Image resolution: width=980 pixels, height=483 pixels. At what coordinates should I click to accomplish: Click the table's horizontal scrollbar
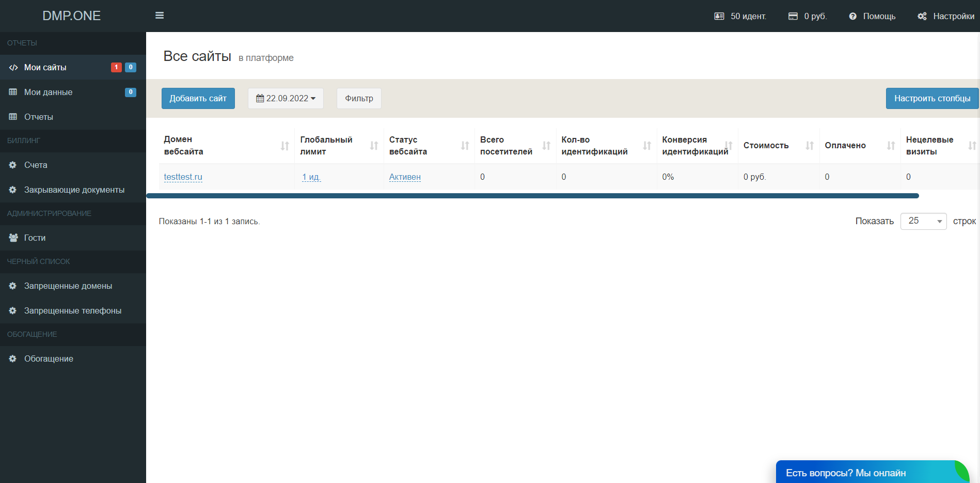click(x=532, y=196)
